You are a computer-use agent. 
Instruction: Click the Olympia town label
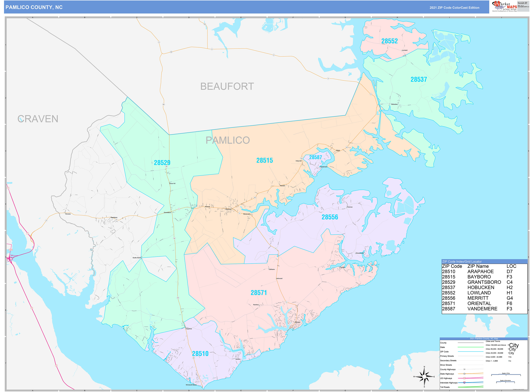[68, 214]
